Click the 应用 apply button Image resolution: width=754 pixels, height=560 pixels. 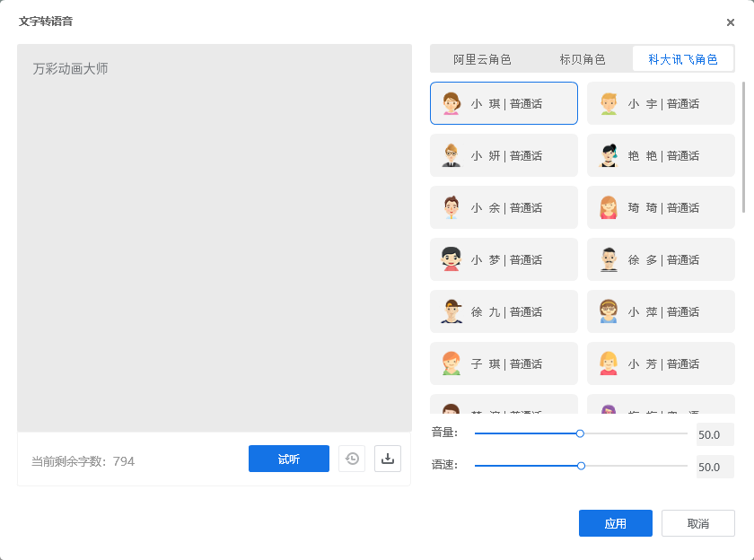(616, 523)
